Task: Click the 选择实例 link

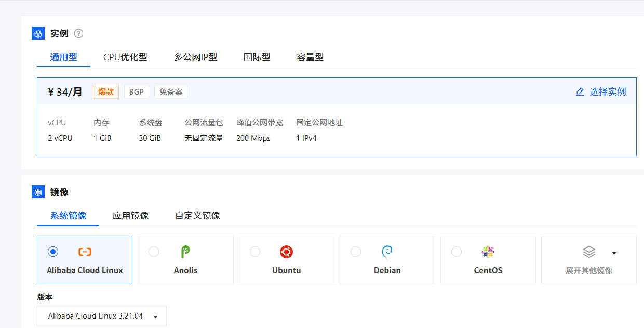Action: (608, 92)
